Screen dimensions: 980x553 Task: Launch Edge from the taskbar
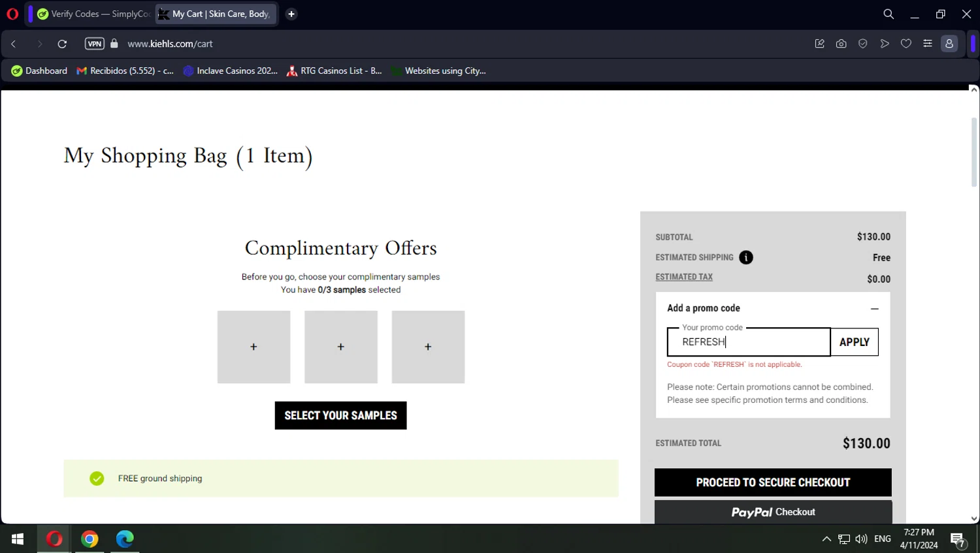pyautogui.click(x=125, y=539)
